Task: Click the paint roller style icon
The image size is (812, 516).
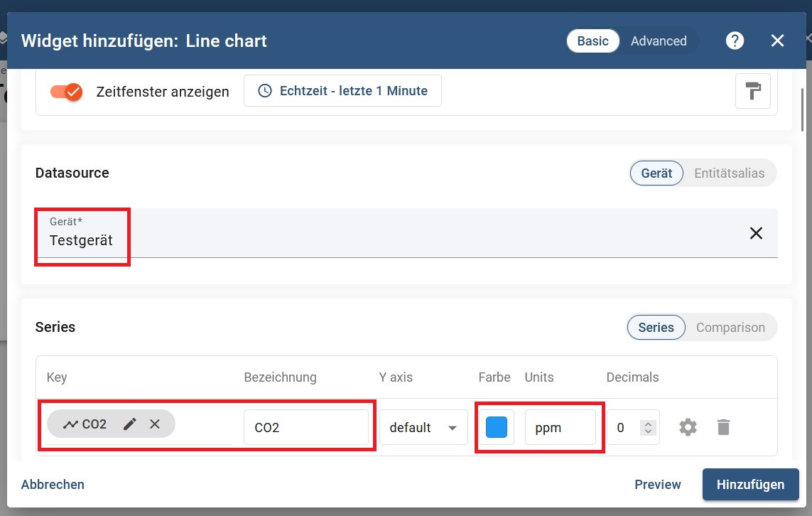Action: click(753, 91)
